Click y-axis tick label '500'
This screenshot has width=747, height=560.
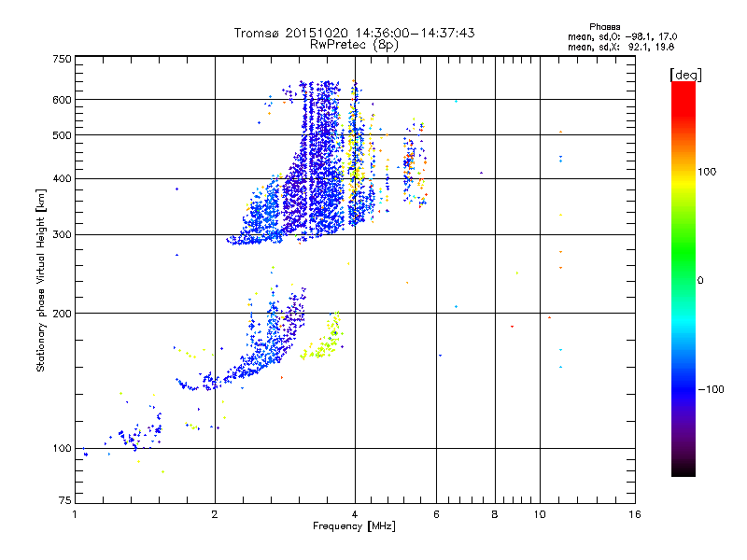(x=62, y=135)
